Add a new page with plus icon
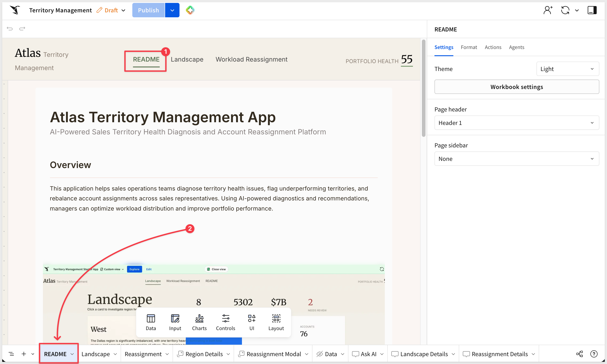 24,354
